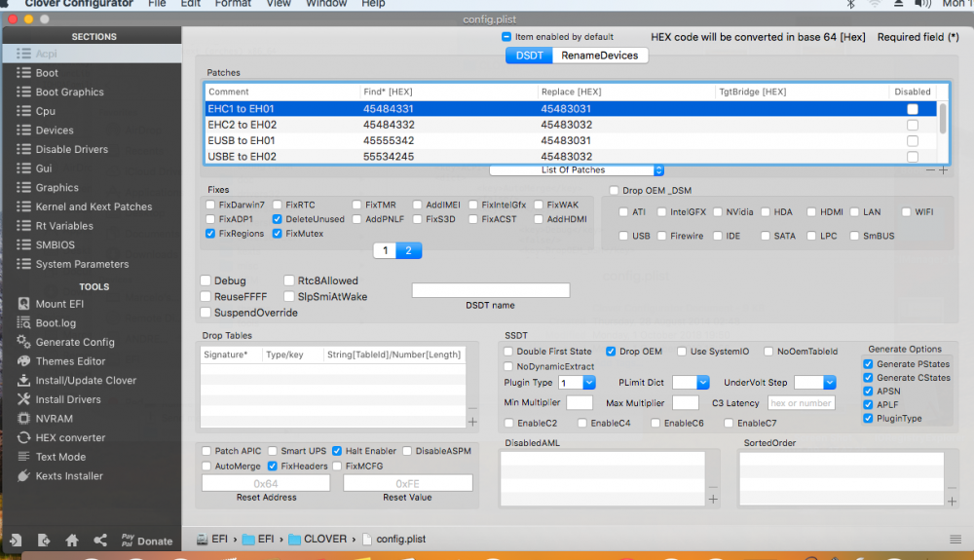Add a new row to the Patches table
This screenshot has height=560, width=974.
(x=944, y=170)
